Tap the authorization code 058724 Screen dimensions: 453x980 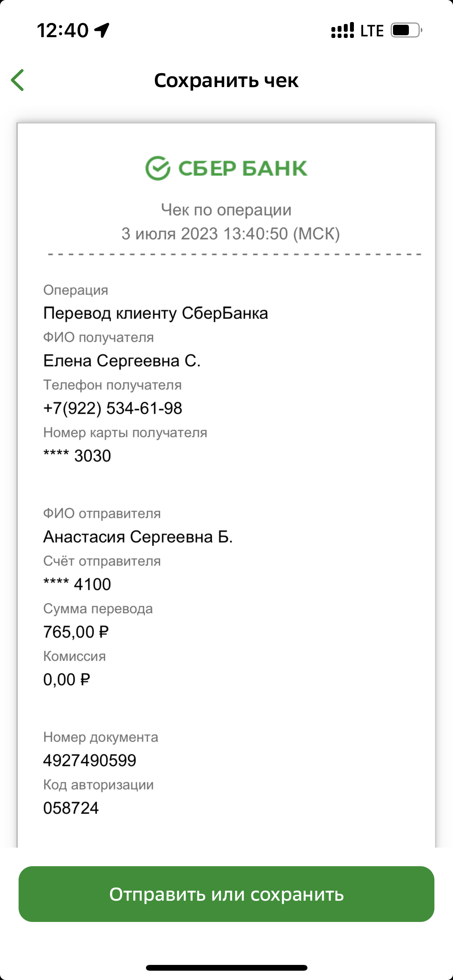tap(71, 808)
